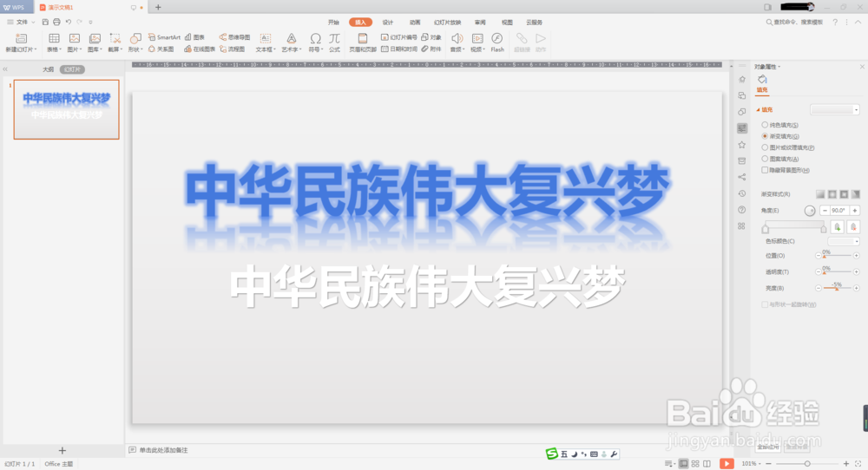Switch to the 大纲 outline tab
Image resolution: width=868 pixels, height=470 pixels.
pos(48,69)
